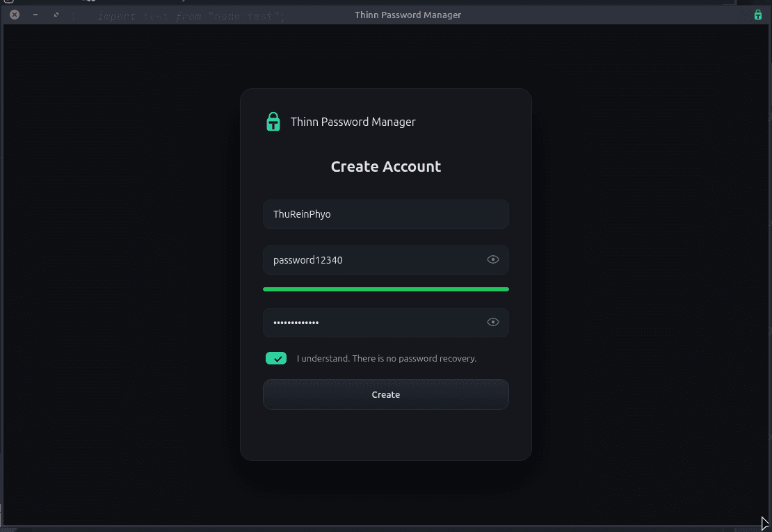Screen dimensions: 772x532
Task: Click the green password strength bar
Action: click(x=385, y=289)
